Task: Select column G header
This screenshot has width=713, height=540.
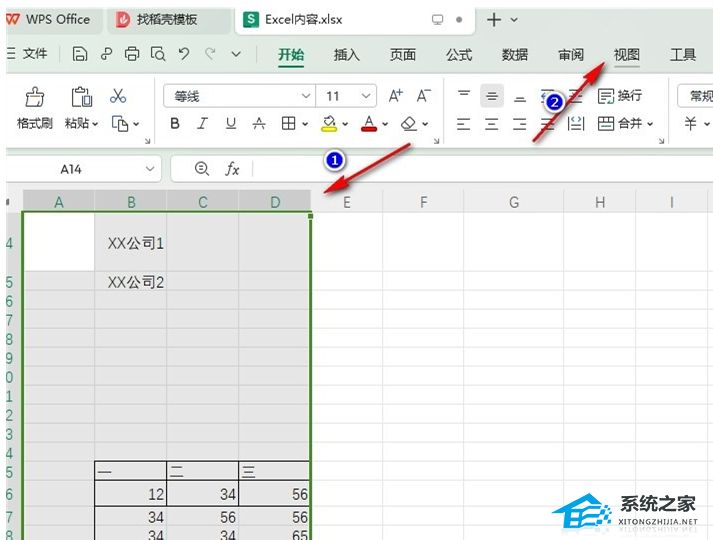Action: pyautogui.click(x=514, y=202)
